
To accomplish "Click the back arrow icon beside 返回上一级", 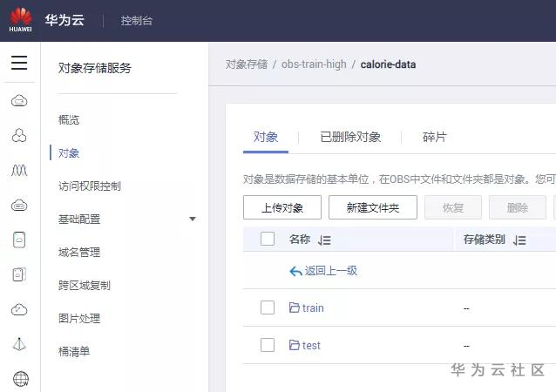I will pos(295,271).
